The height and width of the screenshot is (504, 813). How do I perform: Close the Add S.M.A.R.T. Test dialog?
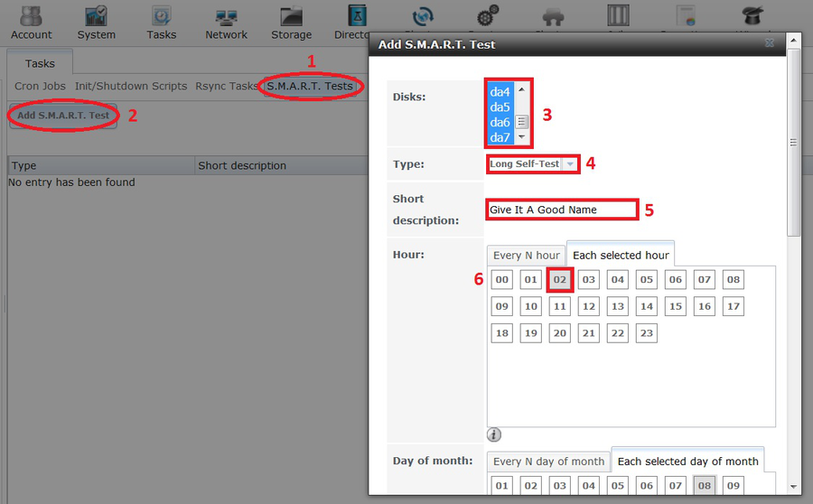pyautogui.click(x=770, y=43)
